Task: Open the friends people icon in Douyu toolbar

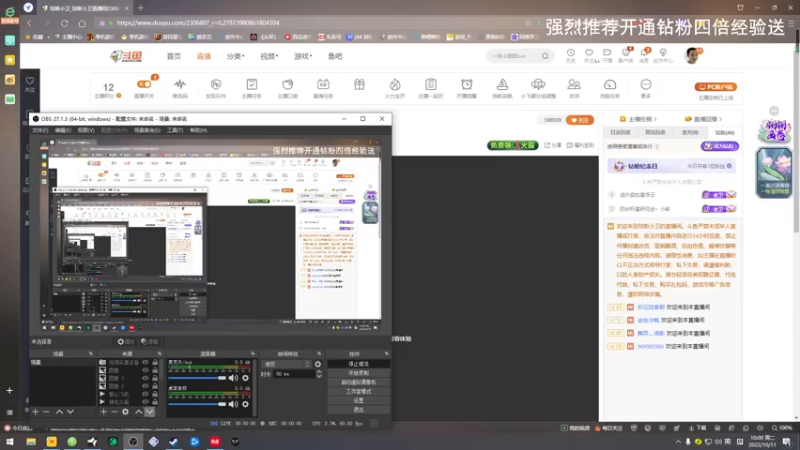Action: 574,84
